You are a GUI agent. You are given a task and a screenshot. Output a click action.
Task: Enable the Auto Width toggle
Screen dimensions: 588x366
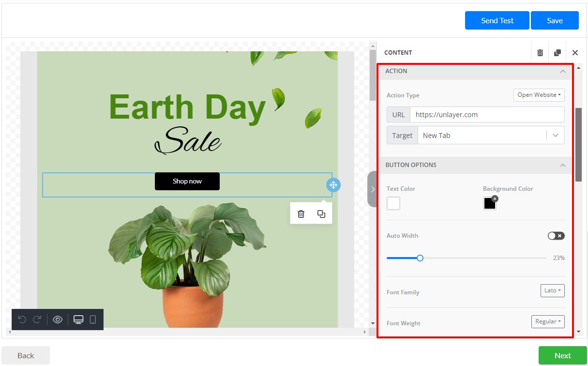pos(556,236)
